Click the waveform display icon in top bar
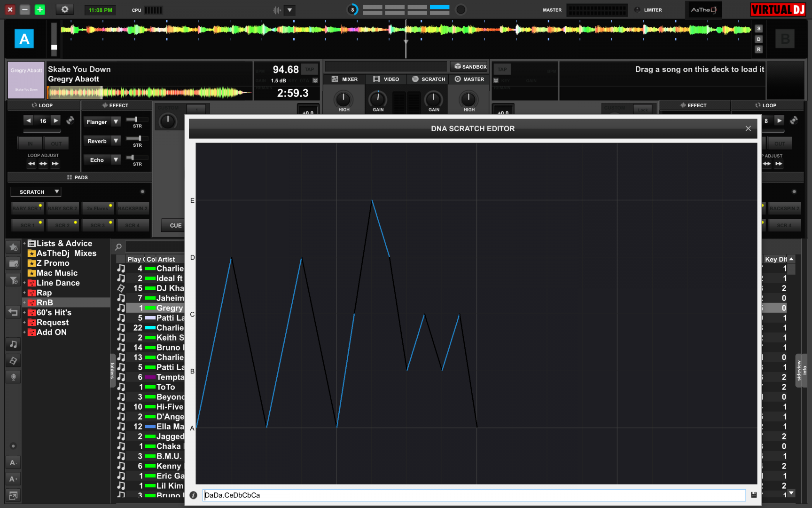 tap(277, 10)
